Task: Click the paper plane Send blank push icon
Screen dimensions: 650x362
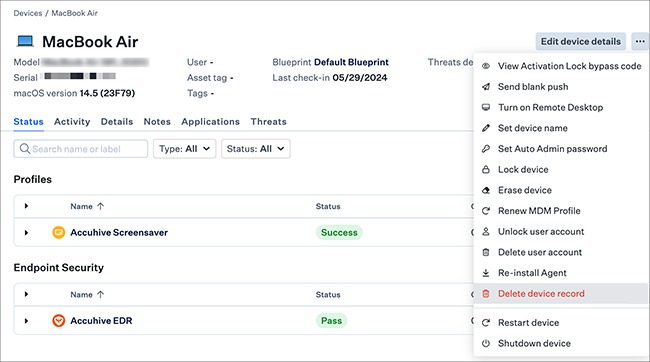Action: (x=486, y=87)
